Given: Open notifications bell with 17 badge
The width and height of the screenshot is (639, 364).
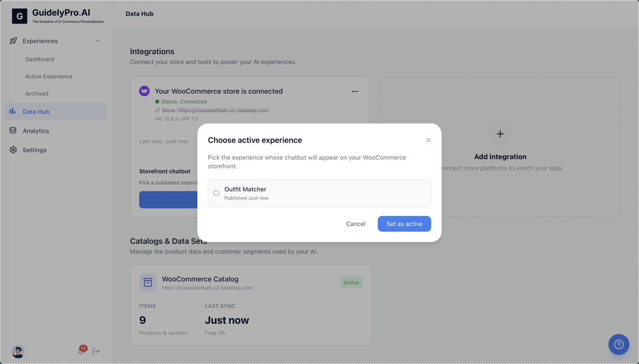Looking at the screenshot, I should click(x=82, y=350).
